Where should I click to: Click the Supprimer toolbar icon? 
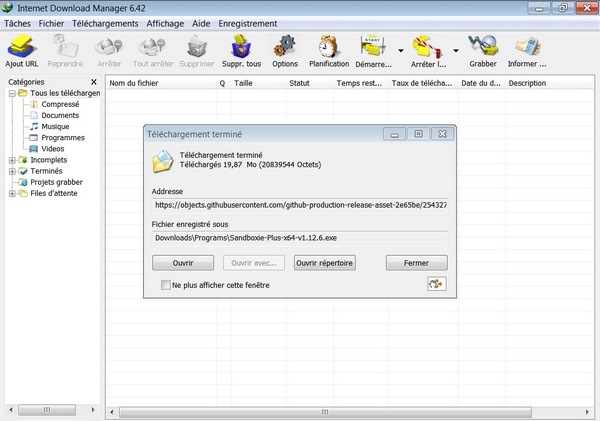click(x=197, y=47)
